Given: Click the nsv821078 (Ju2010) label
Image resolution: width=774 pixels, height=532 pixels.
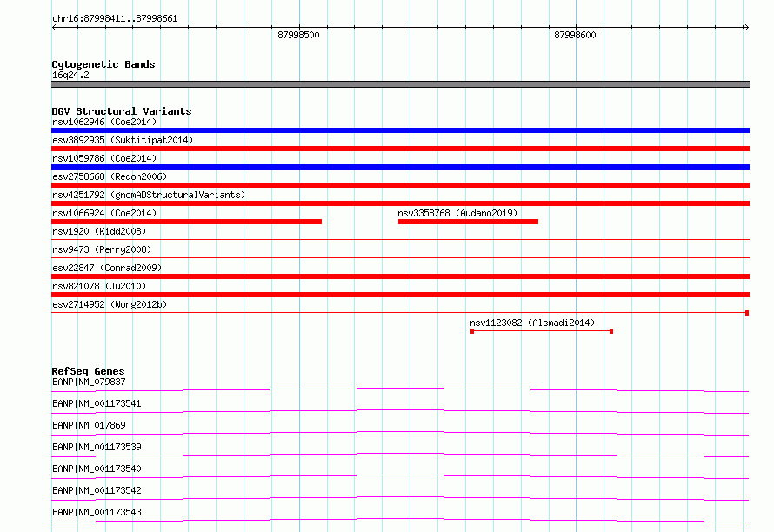Looking at the screenshot, I should click(x=99, y=286).
